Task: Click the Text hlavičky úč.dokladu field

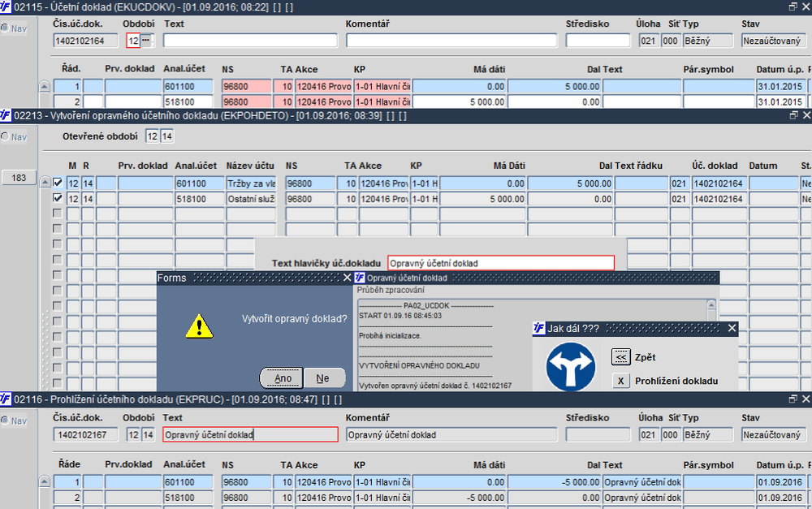Action: click(x=500, y=263)
